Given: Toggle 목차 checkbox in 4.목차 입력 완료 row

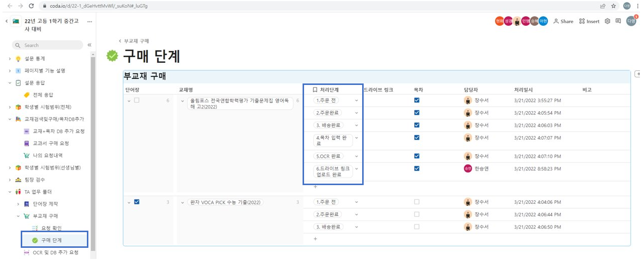Looking at the screenshot, I should point(417,137).
